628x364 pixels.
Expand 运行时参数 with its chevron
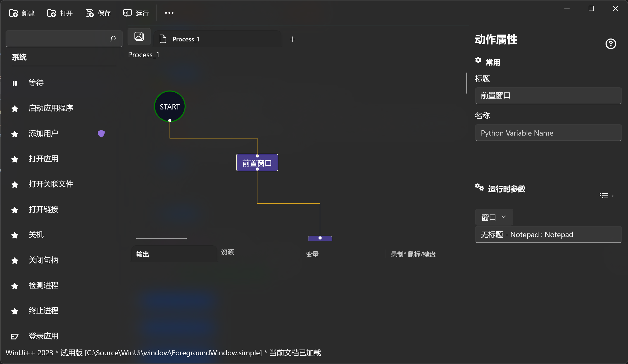[x=612, y=195]
